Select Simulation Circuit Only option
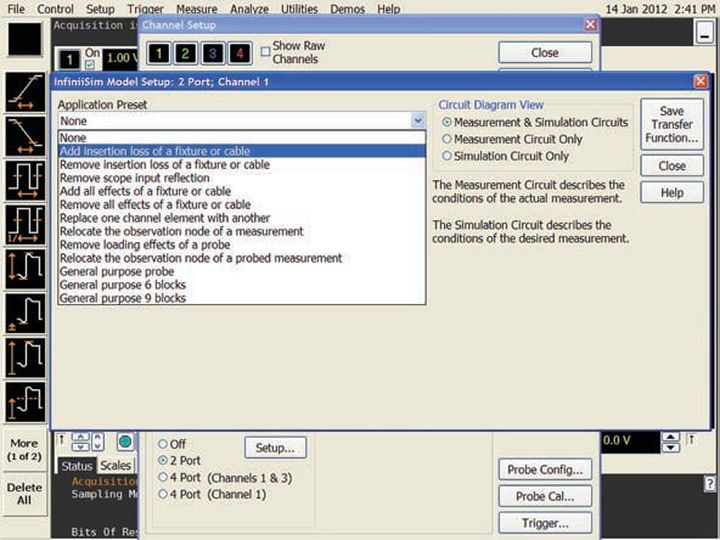The height and width of the screenshot is (540, 720). (x=505, y=156)
